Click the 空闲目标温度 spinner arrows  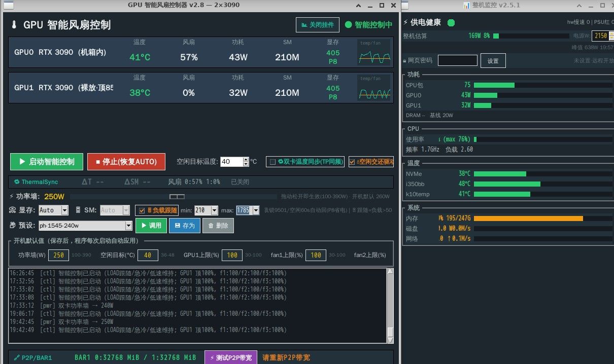point(246,162)
